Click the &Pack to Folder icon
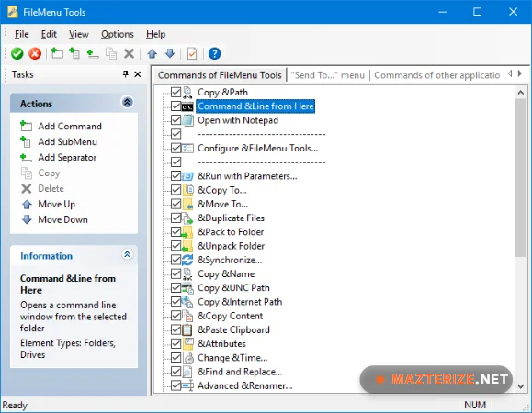The image size is (532, 413). coord(187,232)
